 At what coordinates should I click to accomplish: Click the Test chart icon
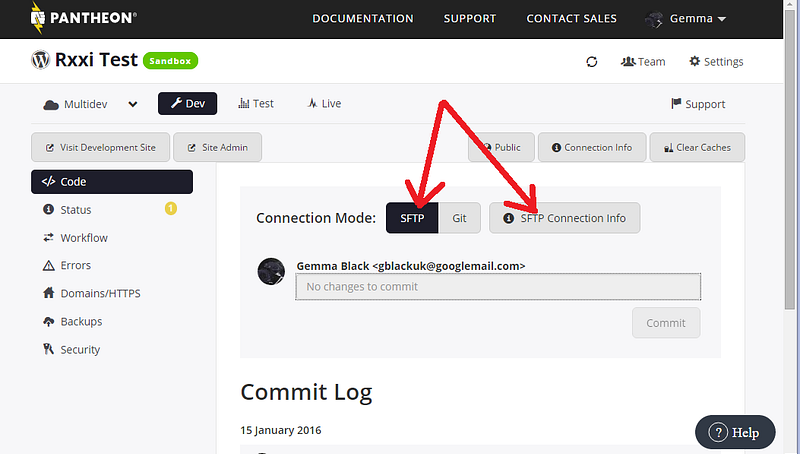pos(244,104)
